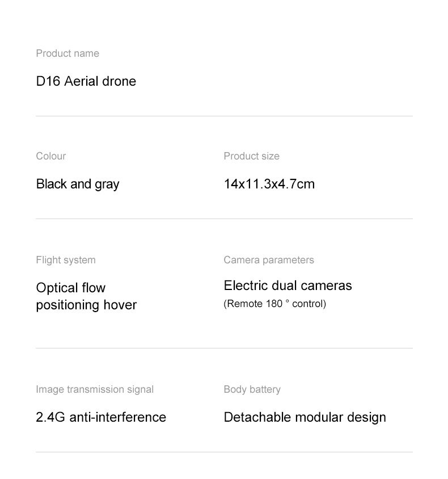The image size is (448, 479).
Task: Select the "Black and gray" value
Action: [78, 184]
